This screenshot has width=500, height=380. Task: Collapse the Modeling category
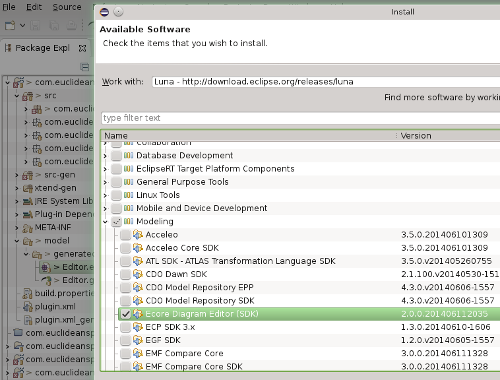105,222
